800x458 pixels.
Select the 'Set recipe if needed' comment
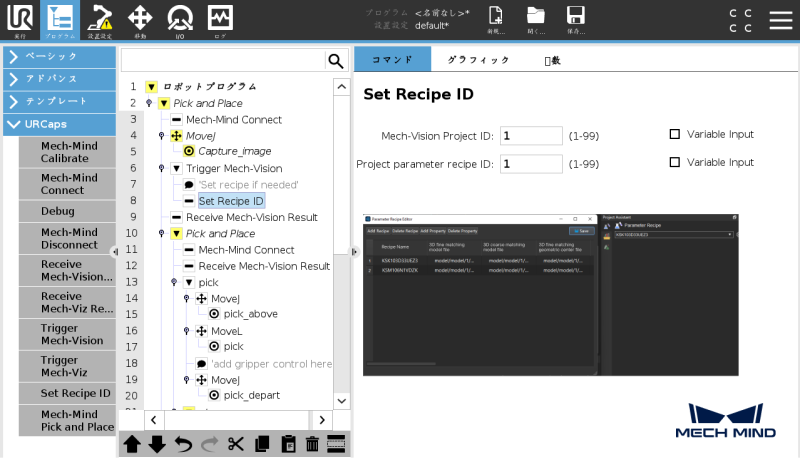click(248, 185)
